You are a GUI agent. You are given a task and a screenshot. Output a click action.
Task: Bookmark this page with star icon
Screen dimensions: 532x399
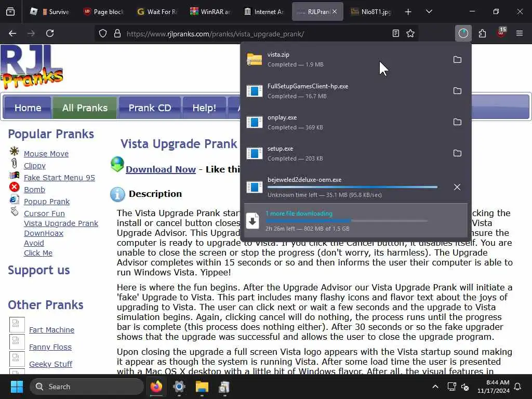pyautogui.click(x=410, y=33)
